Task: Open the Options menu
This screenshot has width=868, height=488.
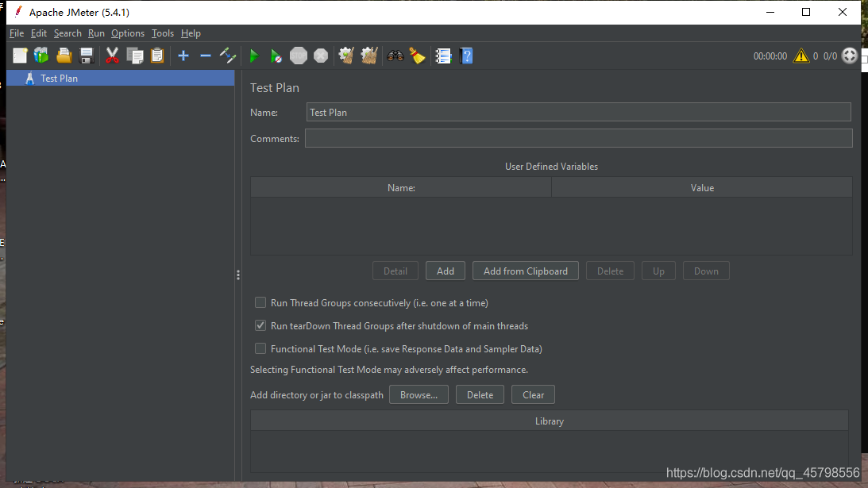Action: pyautogui.click(x=128, y=33)
